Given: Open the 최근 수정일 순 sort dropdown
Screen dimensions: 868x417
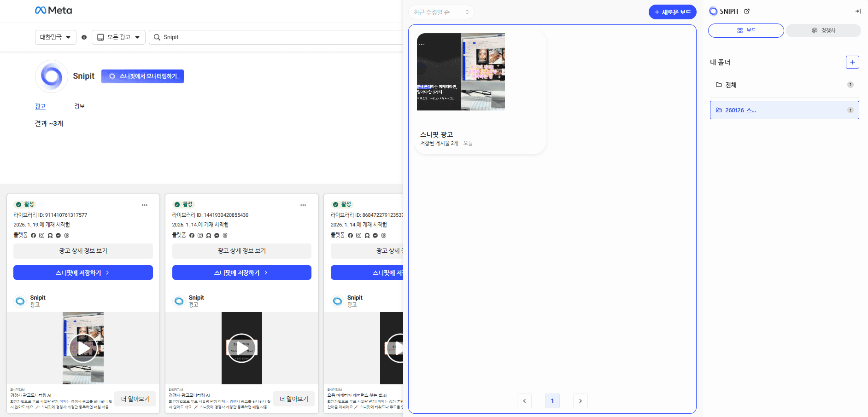Looking at the screenshot, I should (441, 12).
